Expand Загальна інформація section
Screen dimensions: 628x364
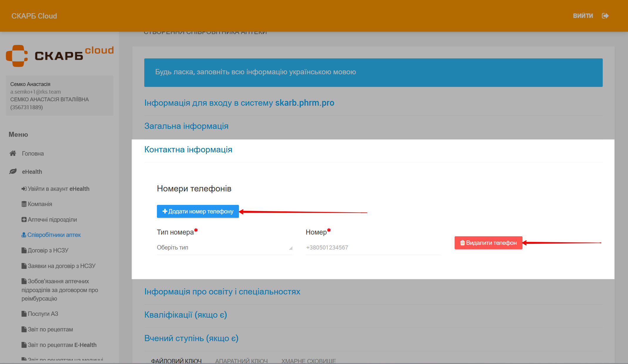[186, 126]
